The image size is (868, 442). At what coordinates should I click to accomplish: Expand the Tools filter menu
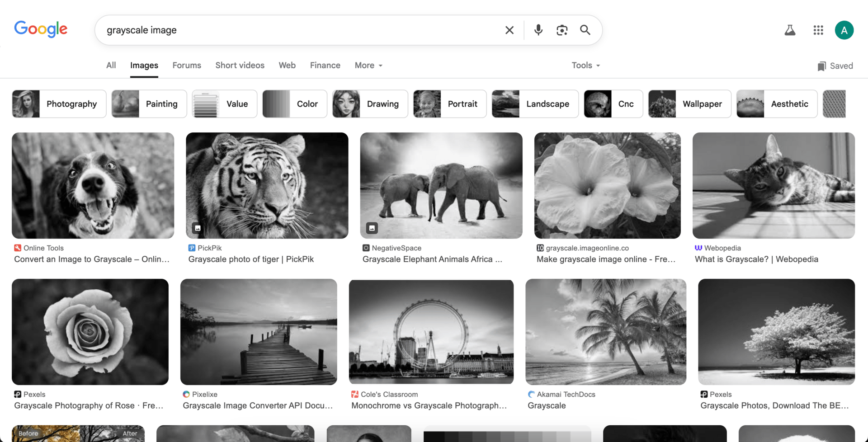pyautogui.click(x=585, y=66)
